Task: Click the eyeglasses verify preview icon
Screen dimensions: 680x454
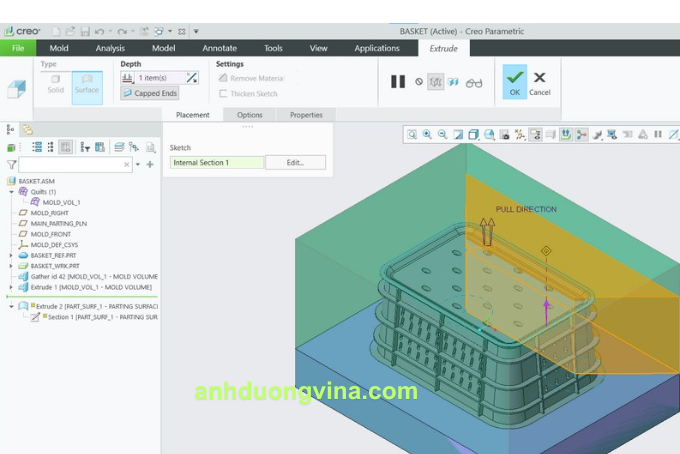Action: (x=474, y=82)
